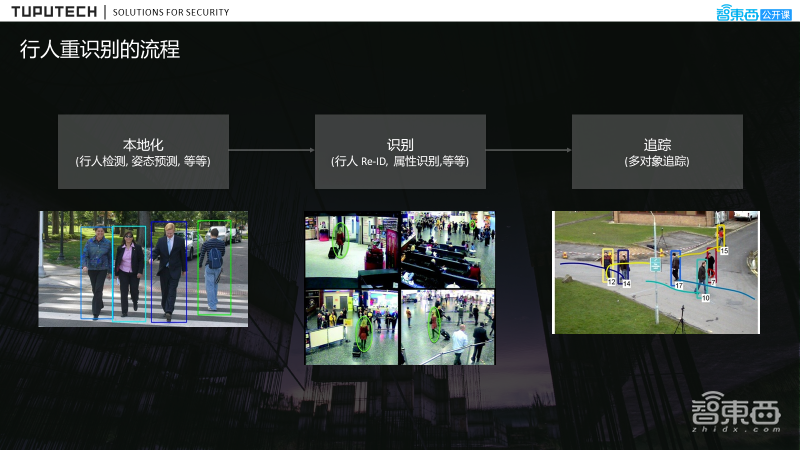800x450 pixels.
Task: Click the number 17 tracking label
Action: [x=678, y=286]
